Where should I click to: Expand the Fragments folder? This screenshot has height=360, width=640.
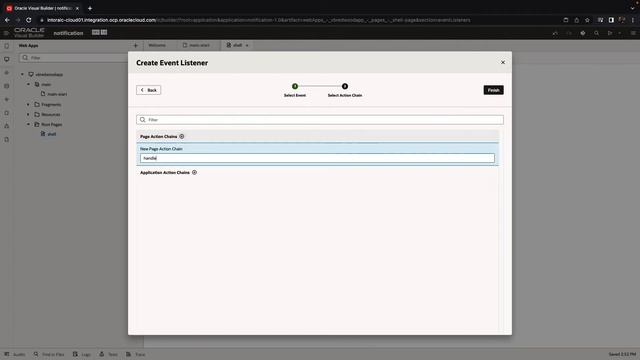point(29,104)
